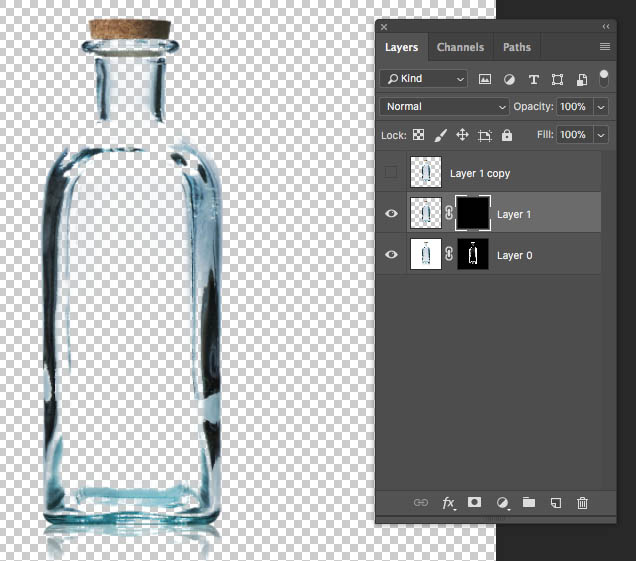The height and width of the screenshot is (561, 636).
Task: Click the Layer 0 name text
Action: click(x=515, y=255)
